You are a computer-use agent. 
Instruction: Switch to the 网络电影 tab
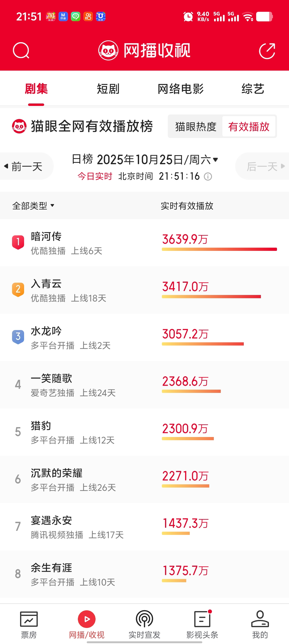(x=181, y=89)
